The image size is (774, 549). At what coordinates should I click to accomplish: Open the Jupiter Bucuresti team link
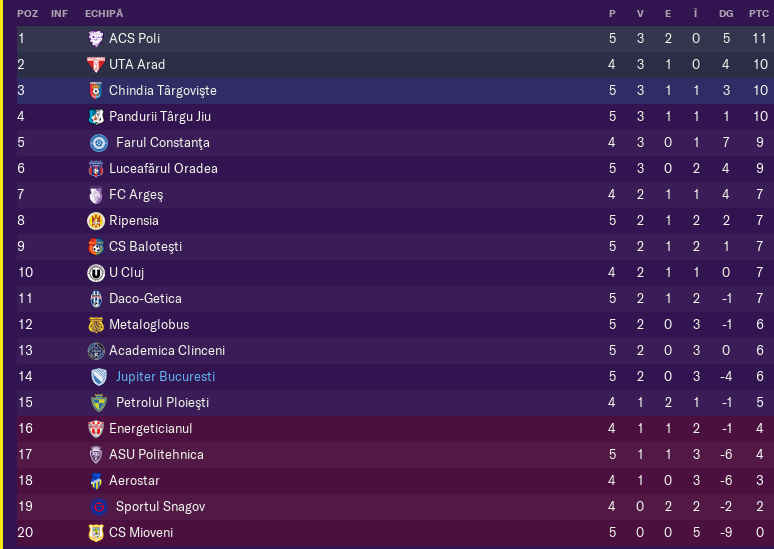[x=165, y=377]
